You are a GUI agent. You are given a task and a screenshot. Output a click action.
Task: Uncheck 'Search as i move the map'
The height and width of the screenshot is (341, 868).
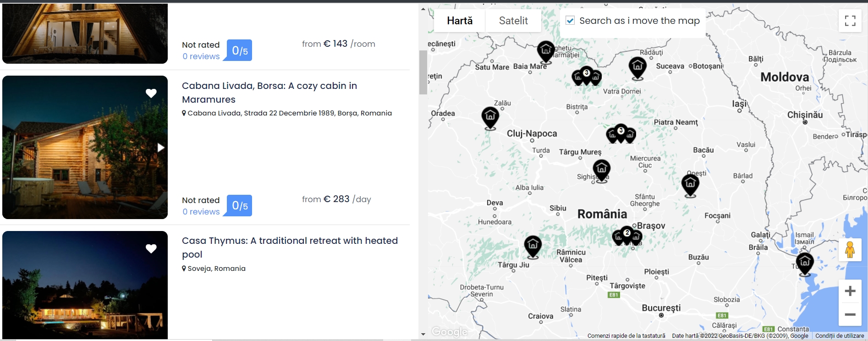570,21
